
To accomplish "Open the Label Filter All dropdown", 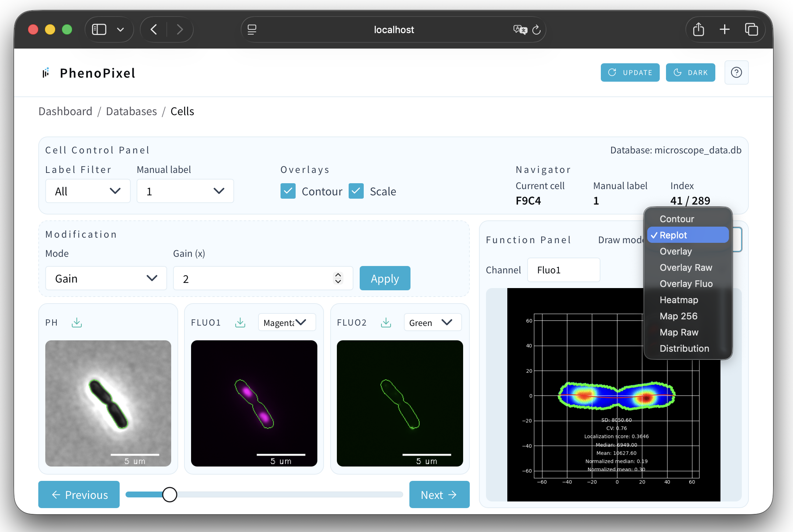I will [x=88, y=191].
